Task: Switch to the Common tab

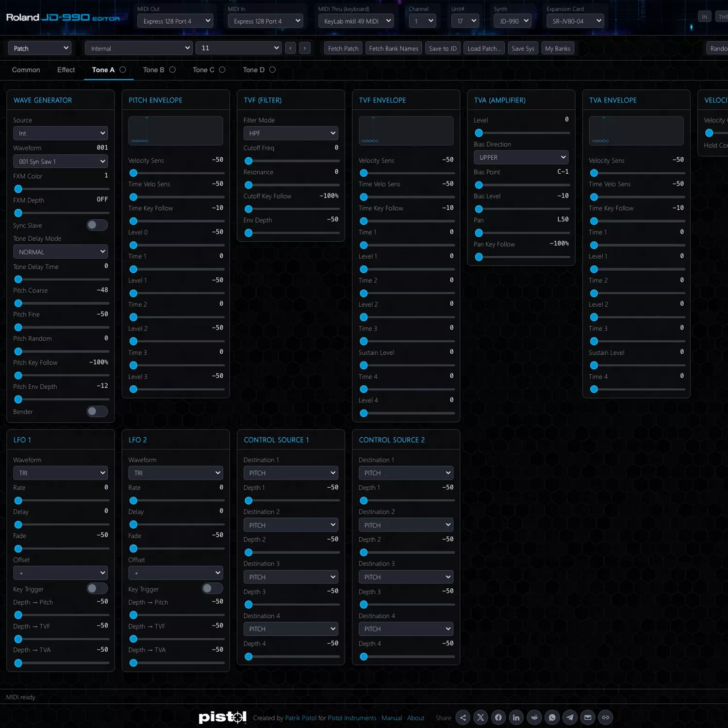Action: 26,70
